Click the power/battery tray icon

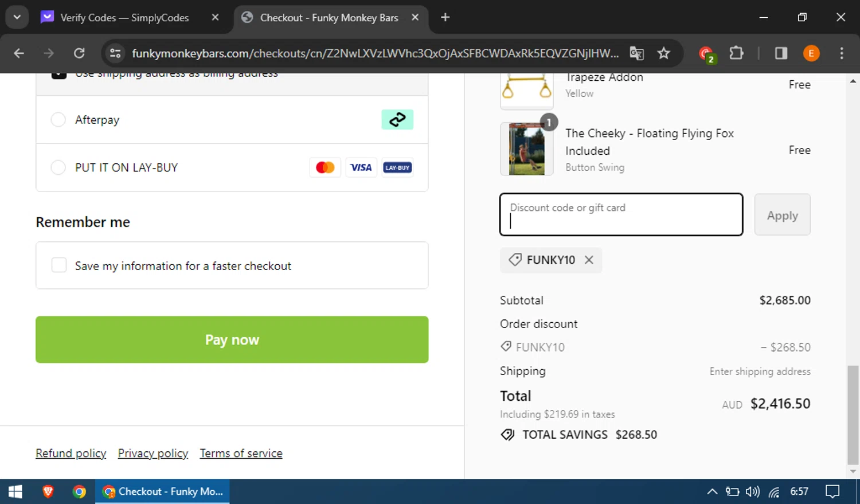[732, 491]
